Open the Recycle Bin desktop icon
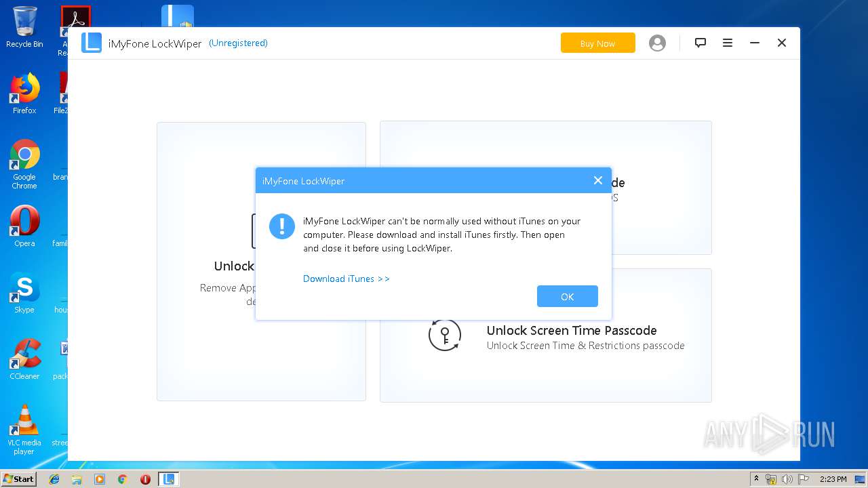This screenshot has width=868, height=488. pyautogui.click(x=24, y=27)
